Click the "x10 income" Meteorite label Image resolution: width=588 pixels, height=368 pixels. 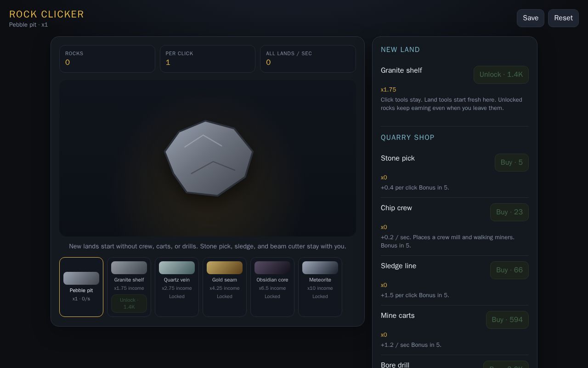(320, 288)
